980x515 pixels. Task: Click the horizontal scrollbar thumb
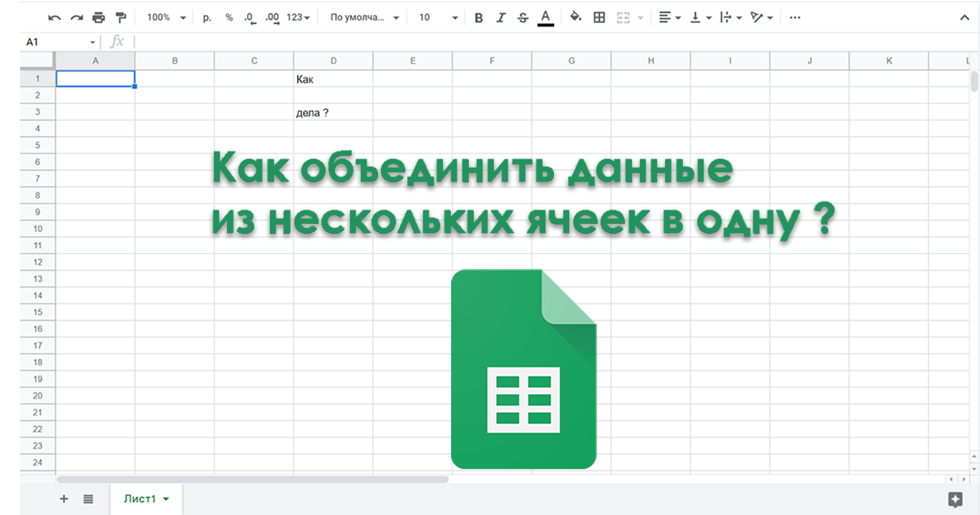coord(253,479)
